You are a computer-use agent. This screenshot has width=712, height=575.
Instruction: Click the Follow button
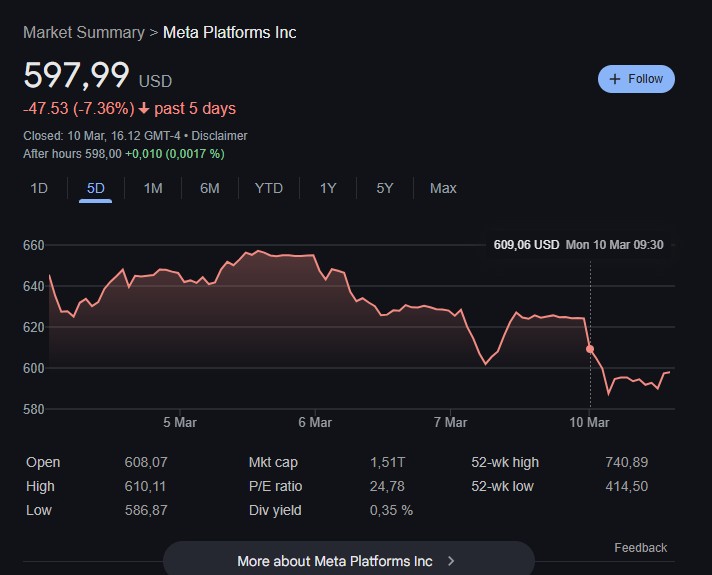[636, 79]
